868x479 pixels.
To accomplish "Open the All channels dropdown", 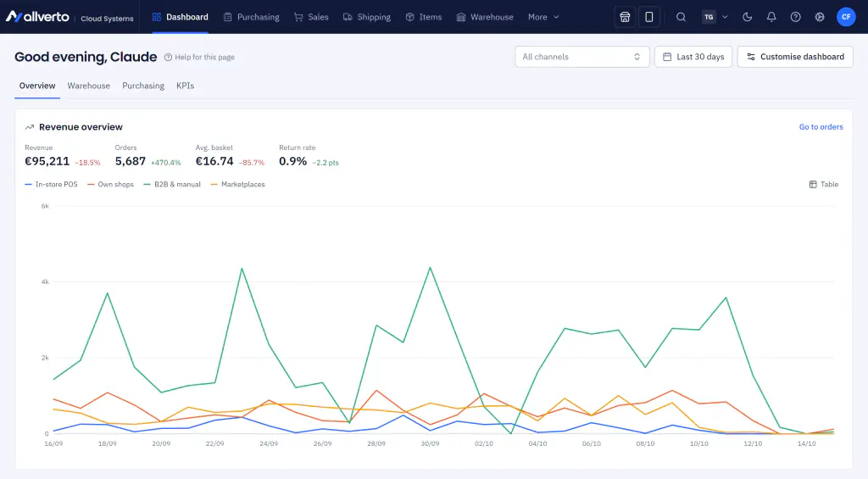I will (581, 57).
